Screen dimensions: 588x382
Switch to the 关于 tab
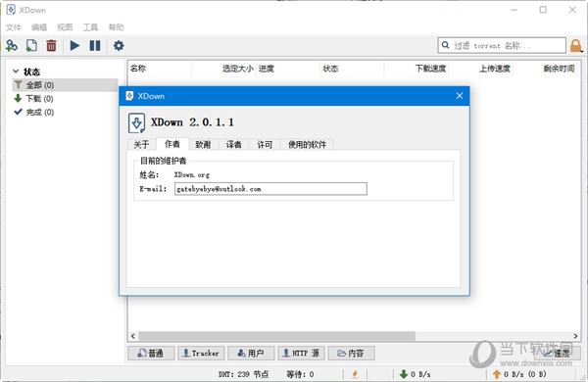(141, 144)
